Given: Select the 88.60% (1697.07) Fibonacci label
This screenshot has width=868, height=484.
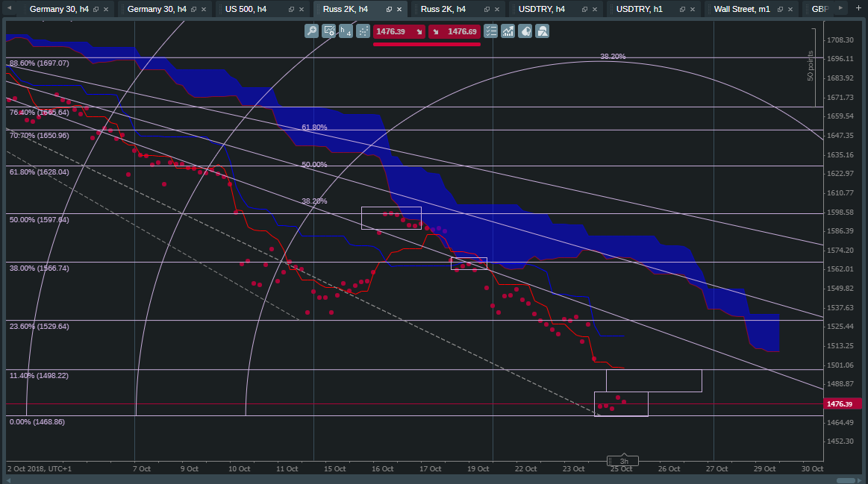Looking at the screenshot, I should pyautogui.click(x=40, y=63).
